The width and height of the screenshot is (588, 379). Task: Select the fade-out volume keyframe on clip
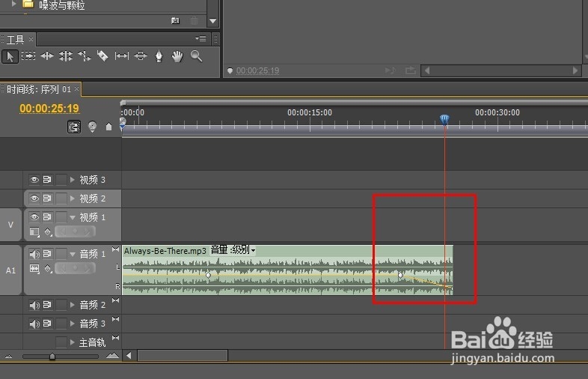[400, 276]
